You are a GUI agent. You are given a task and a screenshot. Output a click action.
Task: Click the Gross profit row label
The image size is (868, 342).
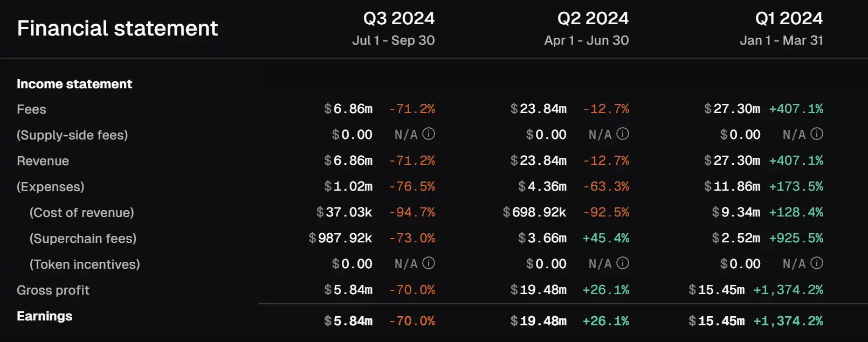click(x=53, y=290)
